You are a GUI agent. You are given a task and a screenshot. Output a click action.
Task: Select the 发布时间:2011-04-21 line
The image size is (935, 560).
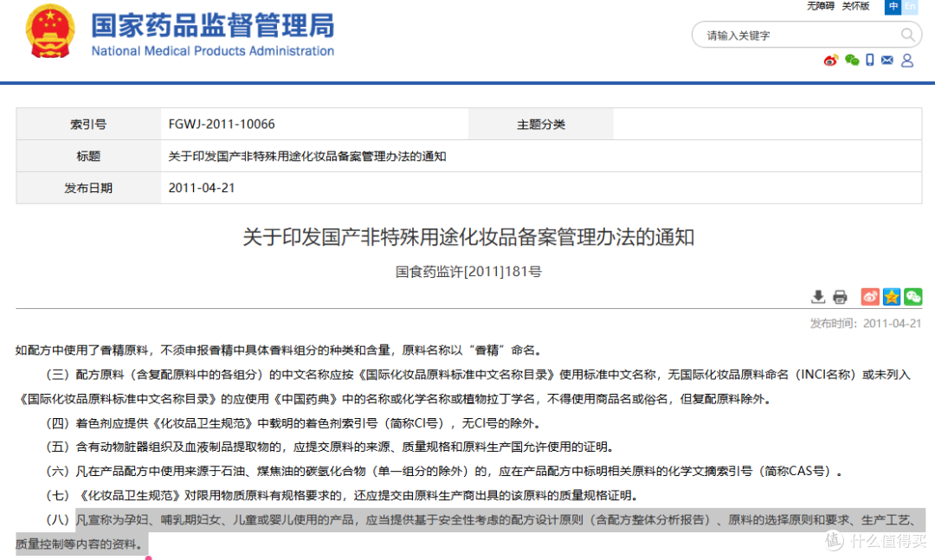(865, 323)
